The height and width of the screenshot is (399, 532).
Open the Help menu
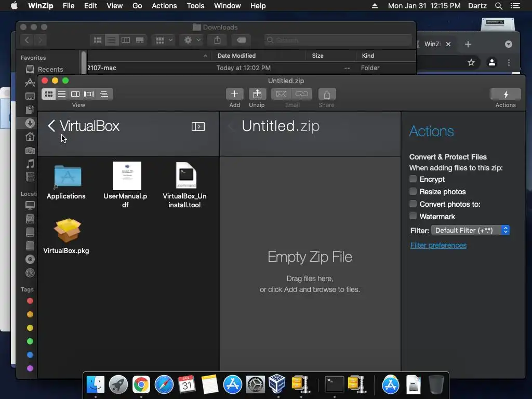[x=258, y=6]
